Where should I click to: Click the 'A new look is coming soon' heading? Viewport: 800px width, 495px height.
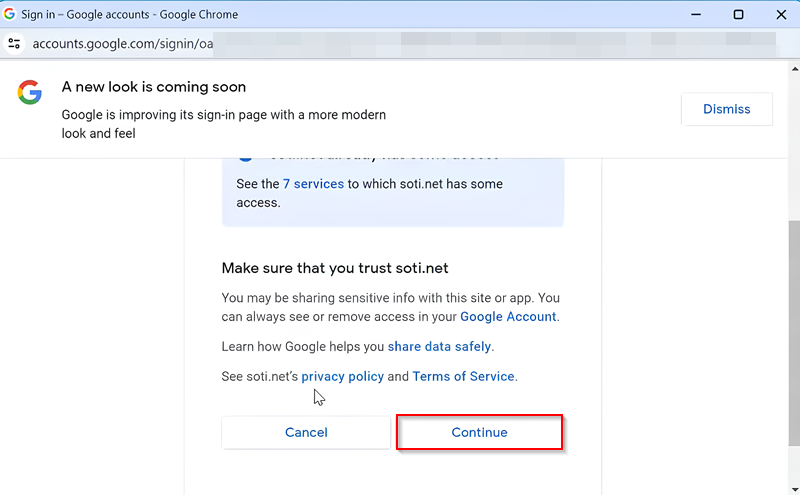(x=154, y=87)
